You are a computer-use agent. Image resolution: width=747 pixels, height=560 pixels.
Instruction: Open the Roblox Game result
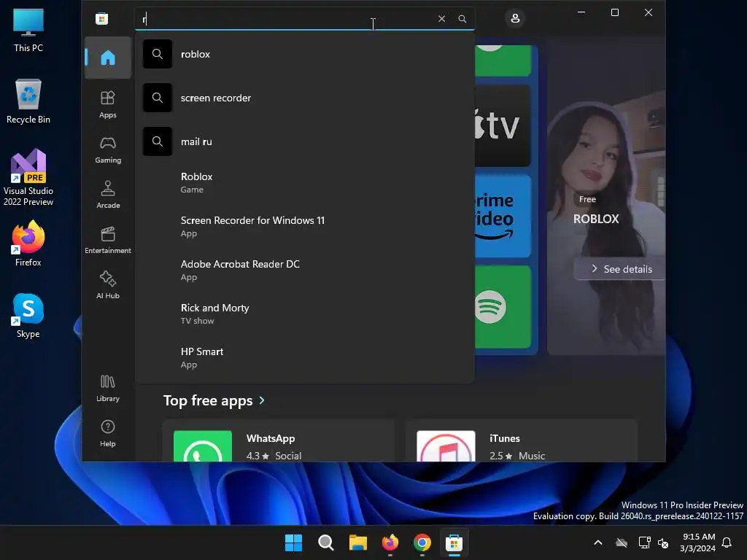(305, 182)
